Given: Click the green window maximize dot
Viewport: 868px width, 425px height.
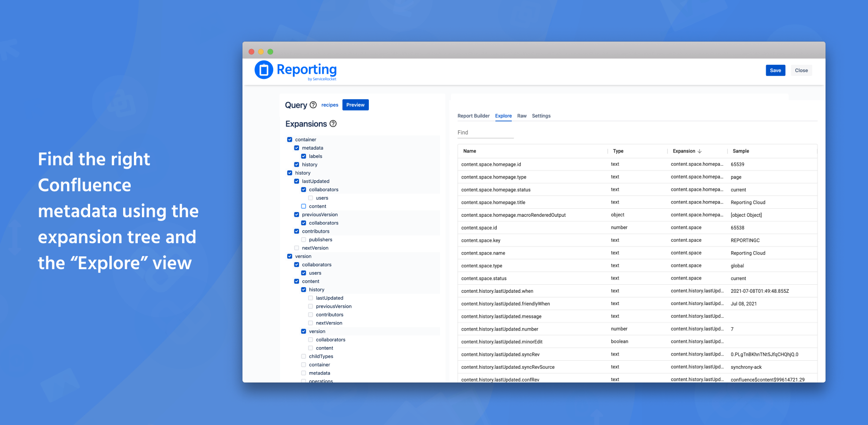Looking at the screenshot, I should pyautogui.click(x=270, y=51).
